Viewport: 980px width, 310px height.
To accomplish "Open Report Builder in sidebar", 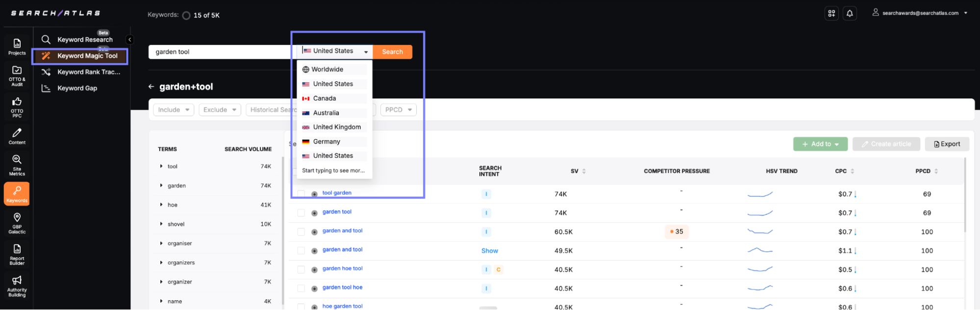I will tap(17, 254).
